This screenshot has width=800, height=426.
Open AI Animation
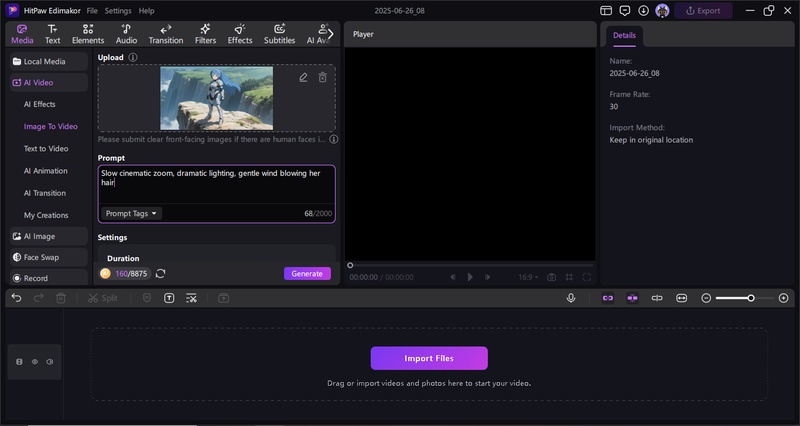(45, 171)
